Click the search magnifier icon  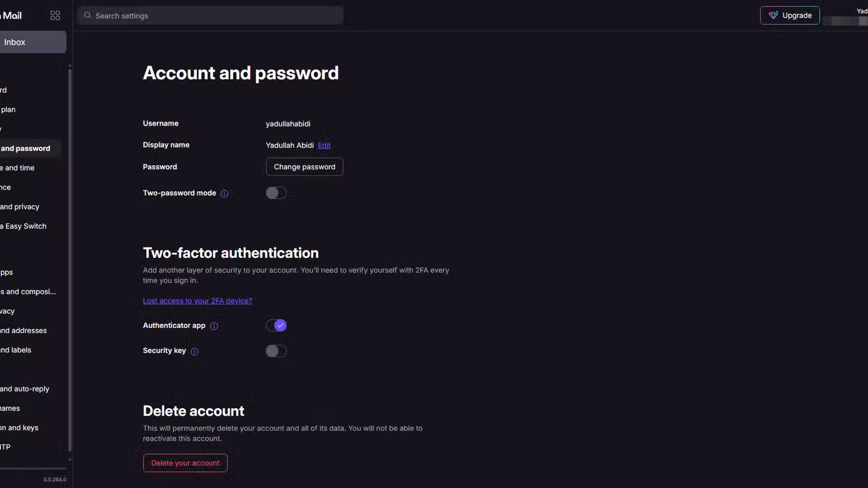87,15
